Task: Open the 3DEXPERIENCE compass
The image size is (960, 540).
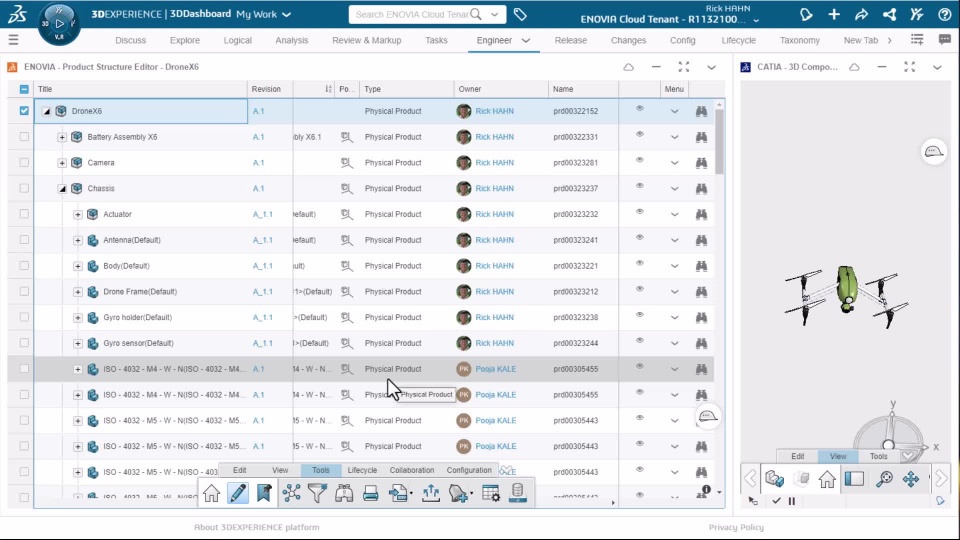Action: pos(59,24)
